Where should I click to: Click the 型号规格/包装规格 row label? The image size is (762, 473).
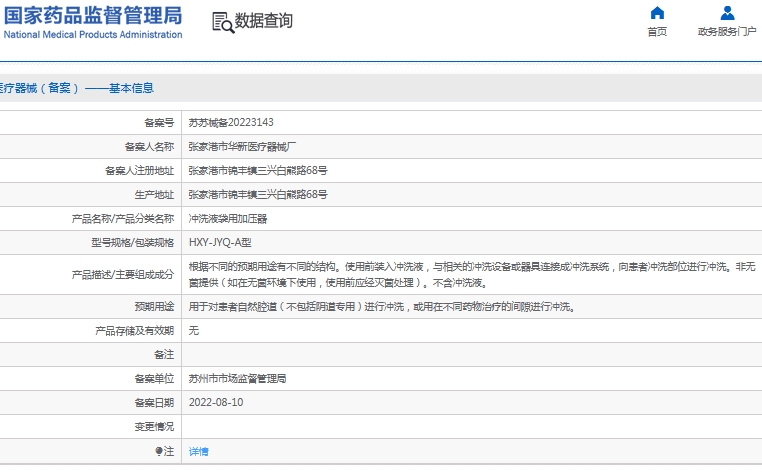(x=132, y=243)
